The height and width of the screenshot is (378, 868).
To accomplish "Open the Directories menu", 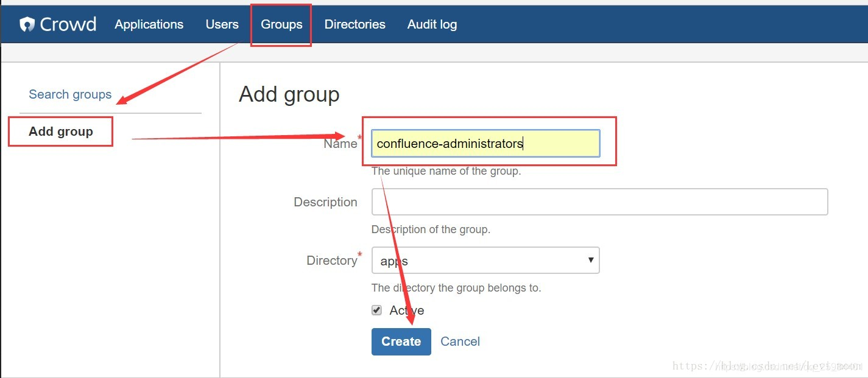I will point(355,24).
